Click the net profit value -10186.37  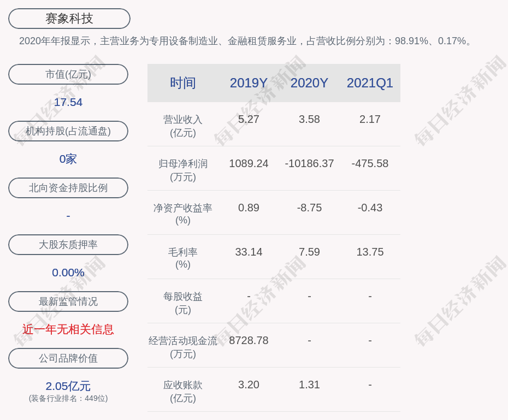point(309,163)
